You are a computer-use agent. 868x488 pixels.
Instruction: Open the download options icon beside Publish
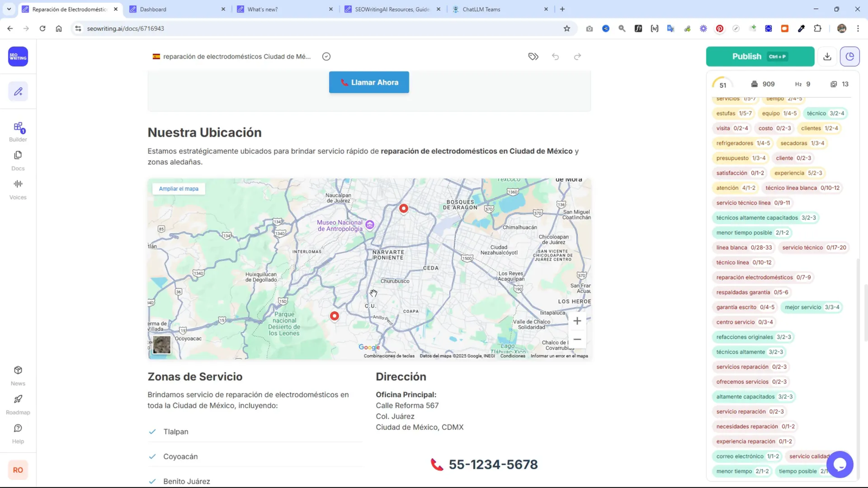point(826,56)
